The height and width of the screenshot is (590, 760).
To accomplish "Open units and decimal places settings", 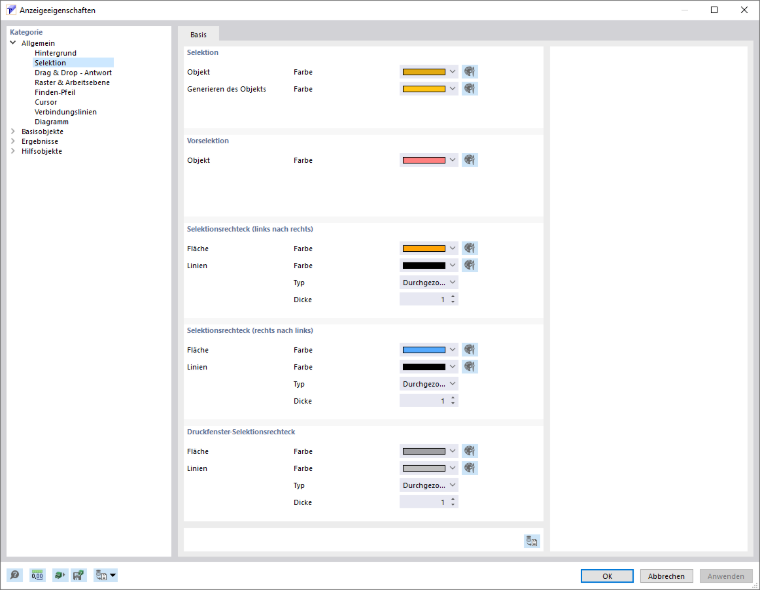I will [37, 575].
